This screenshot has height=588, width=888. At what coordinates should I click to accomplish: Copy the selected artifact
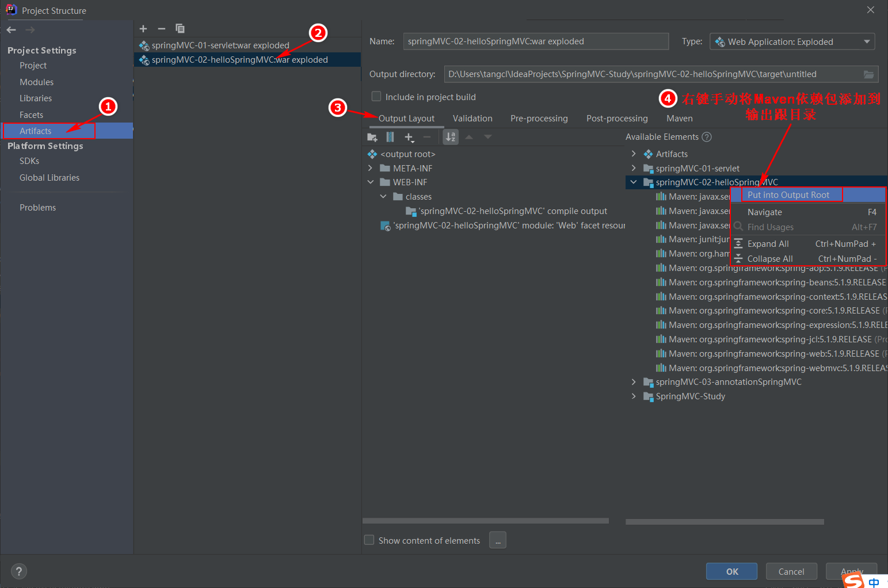pos(180,28)
